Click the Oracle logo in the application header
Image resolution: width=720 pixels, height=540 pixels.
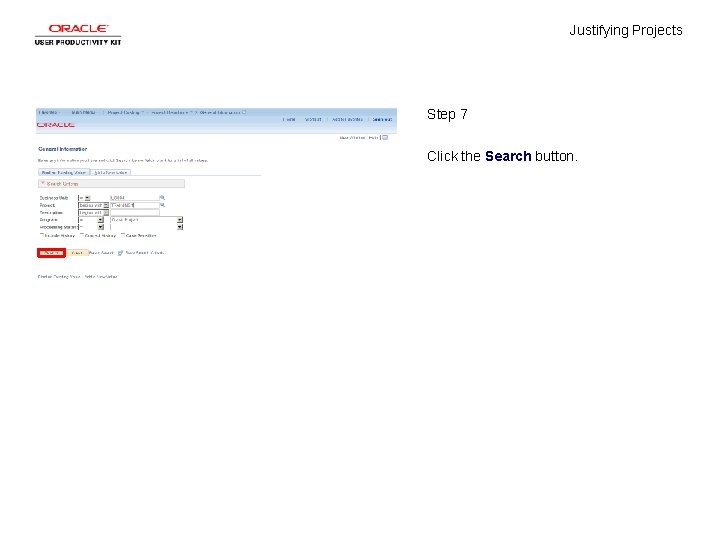click(56, 125)
